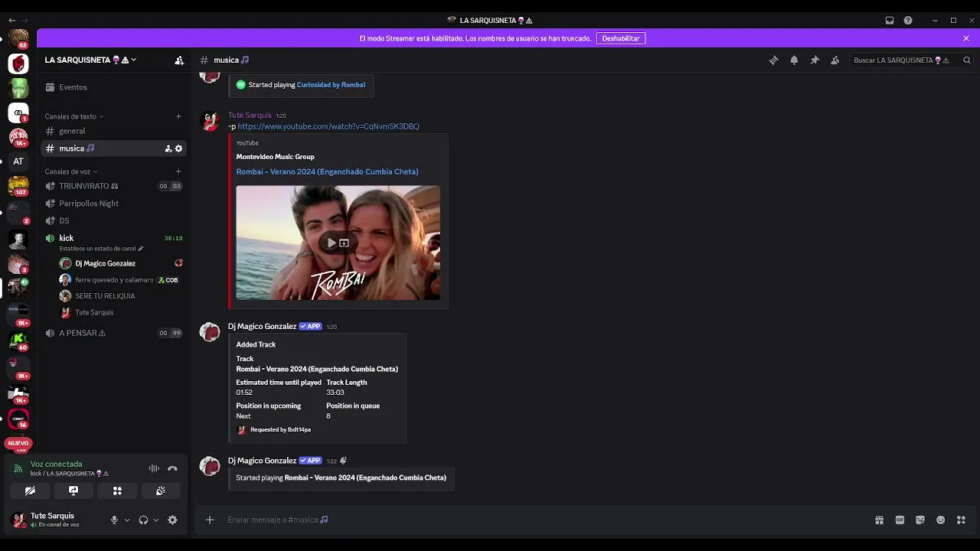The image size is (980, 551).
Task: Open the threads icon in channel header
Action: click(773, 60)
